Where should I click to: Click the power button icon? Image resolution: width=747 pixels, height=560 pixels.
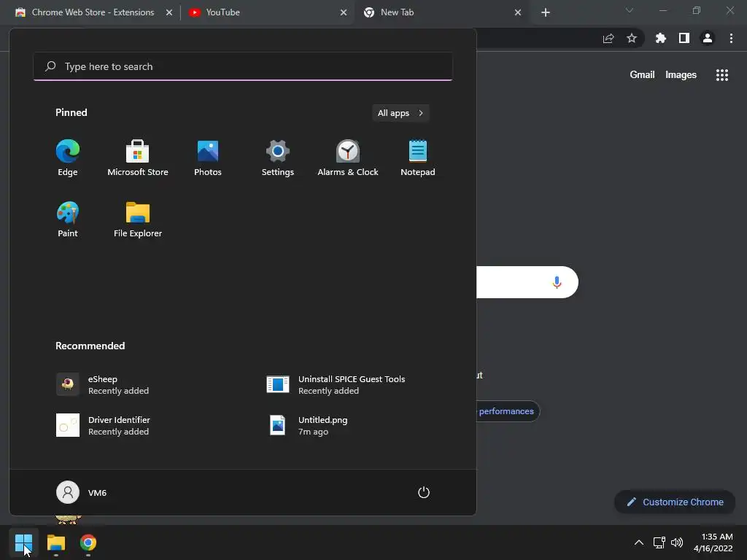424,492
